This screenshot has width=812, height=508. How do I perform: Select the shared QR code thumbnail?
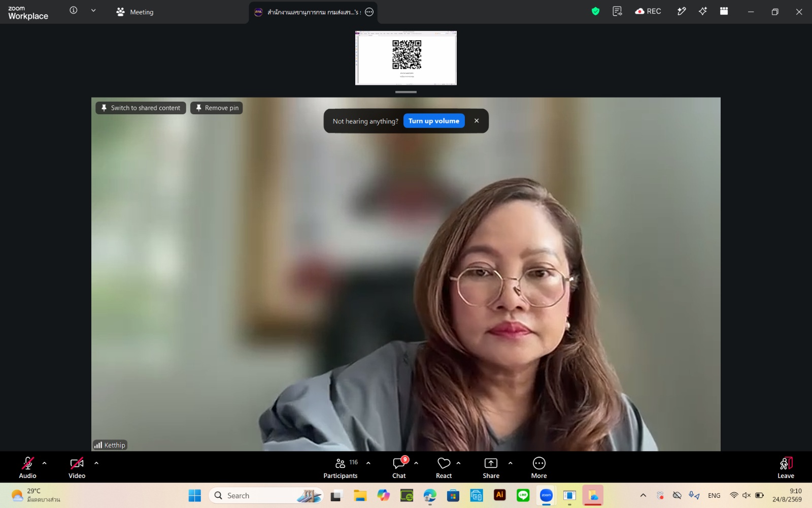coord(406,58)
